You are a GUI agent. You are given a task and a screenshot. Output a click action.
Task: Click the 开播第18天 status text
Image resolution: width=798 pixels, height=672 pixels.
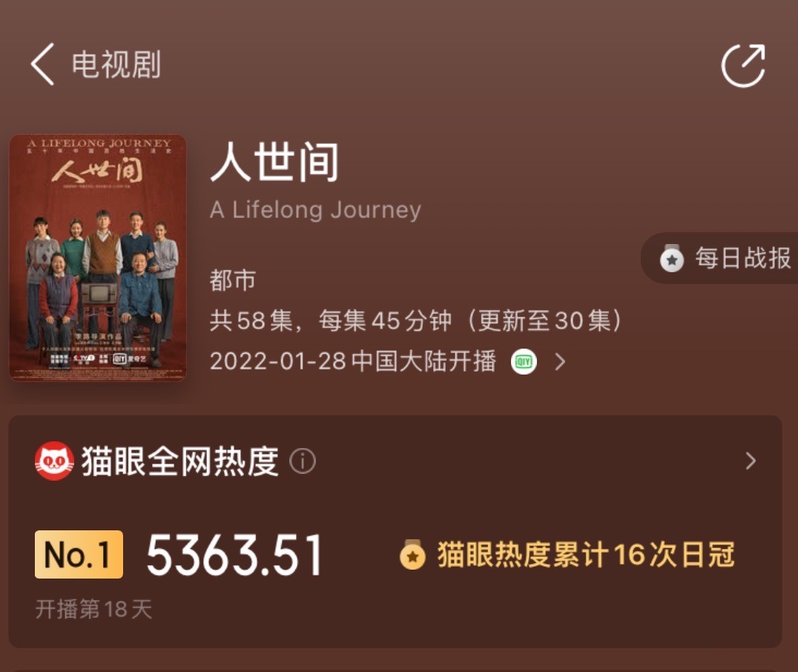click(x=92, y=609)
